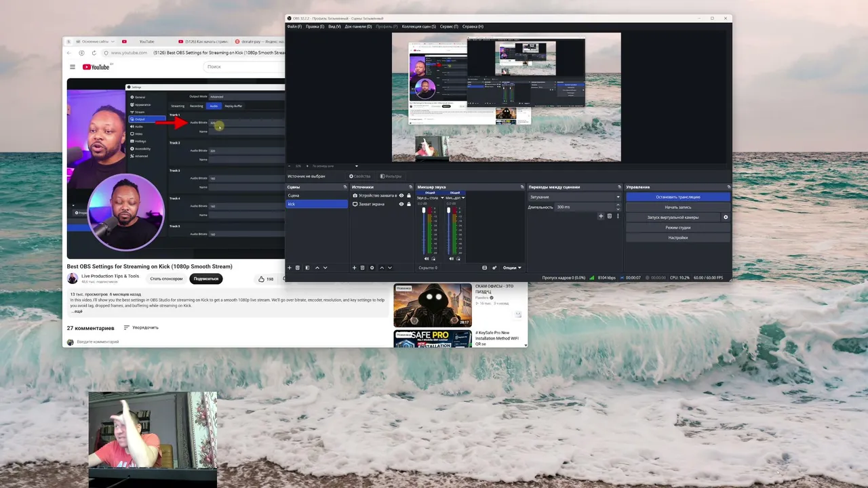Add a new source in Sources panel
Image resolution: width=868 pixels, height=488 pixels.
pos(354,268)
